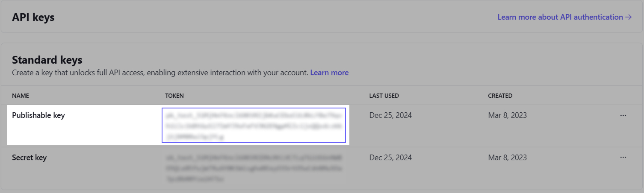Click the CREATED column header
This screenshot has width=644, height=193.
500,96
